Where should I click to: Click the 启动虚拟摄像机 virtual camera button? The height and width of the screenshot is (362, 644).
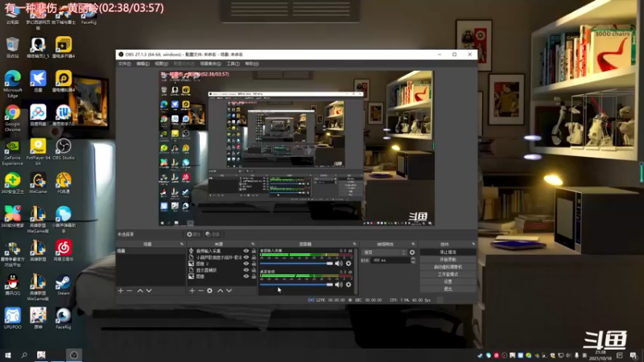[x=448, y=267]
